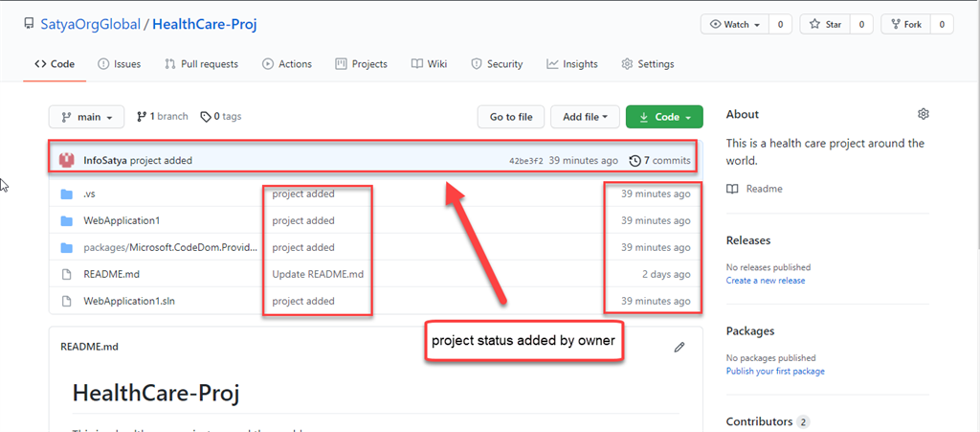Open the About settings gear icon
This screenshot has width=980, height=432.
tap(924, 114)
